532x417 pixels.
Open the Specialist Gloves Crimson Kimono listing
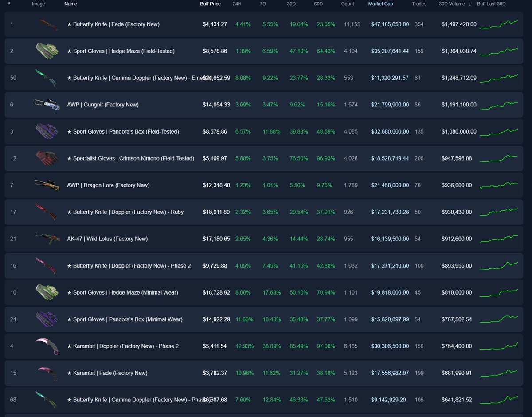(130, 158)
